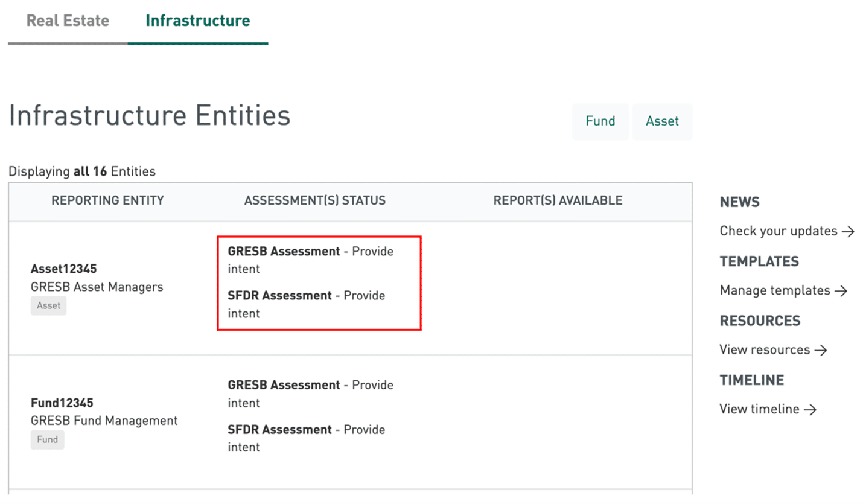Click the Manage templates link
The height and width of the screenshot is (504, 863).
pyautogui.click(x=774, y=290)
